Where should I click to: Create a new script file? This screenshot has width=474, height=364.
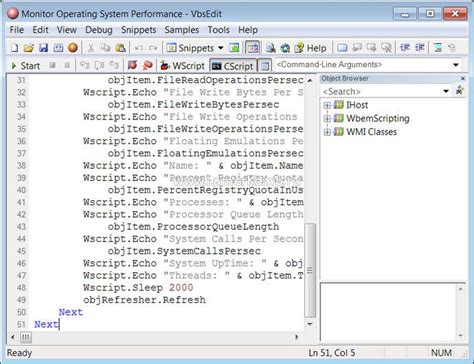pos(14,48)
